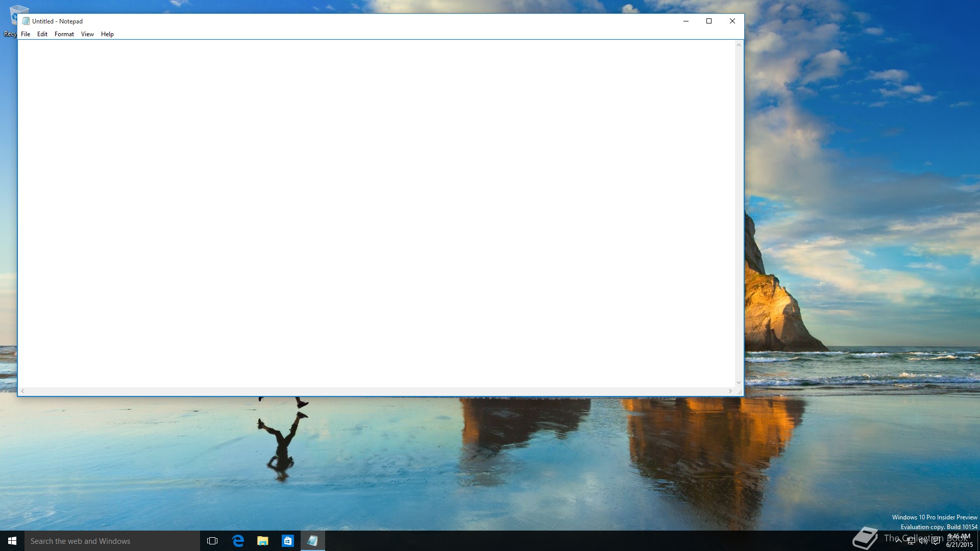Open the File menu in Notepad
Image resolution: width=980 pixels, height=551 pixels.
(x=26, y=34)
